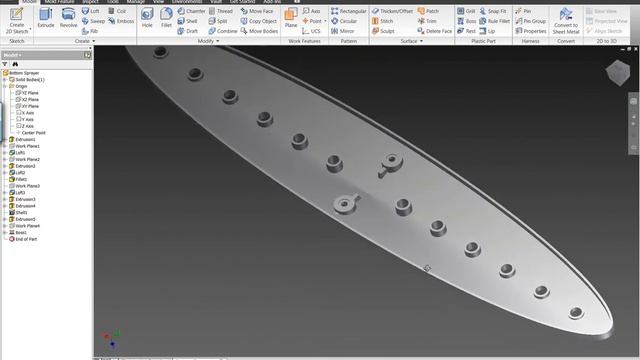Select the Snap Fit tool

(493, 11)
